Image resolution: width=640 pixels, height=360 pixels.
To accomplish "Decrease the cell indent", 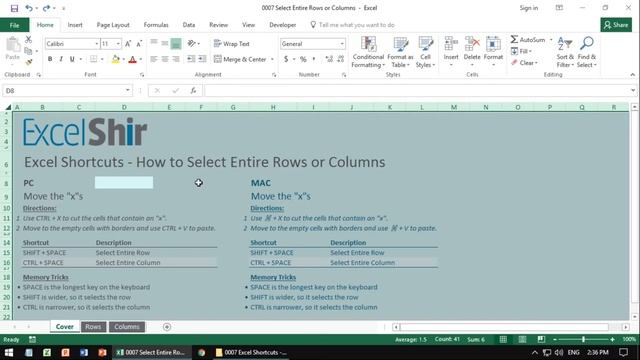I will click(x=191, y=59).
